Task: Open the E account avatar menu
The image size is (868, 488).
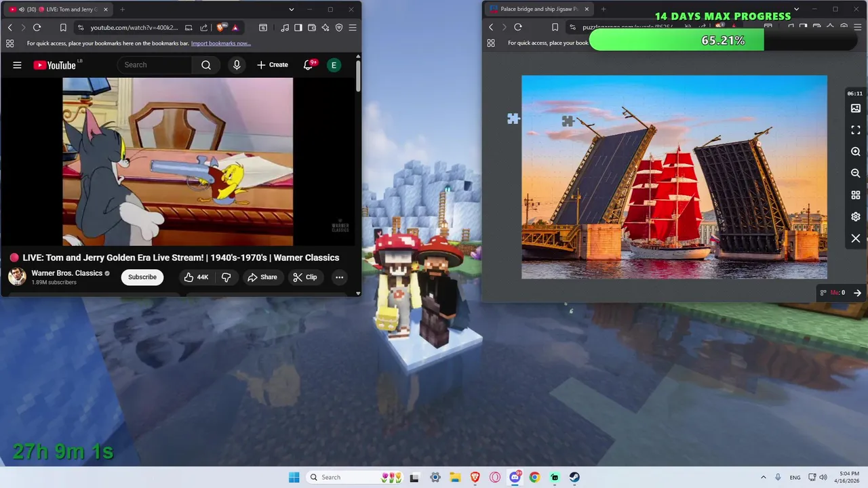Action: pos(334,65)
